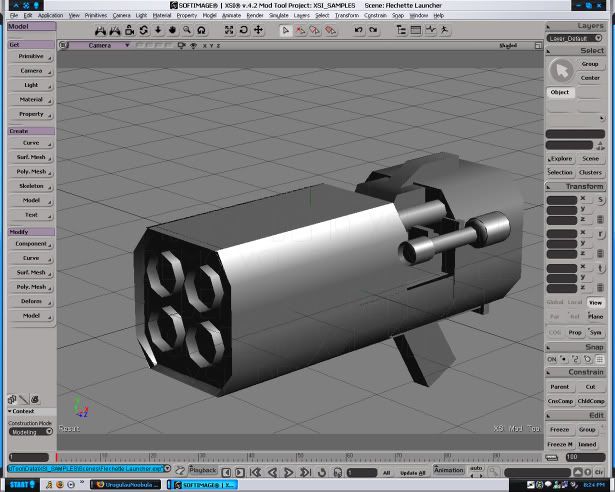Toggle Plane transform mode
Viewport: 615px width, 492px height.
coord(595,316)
